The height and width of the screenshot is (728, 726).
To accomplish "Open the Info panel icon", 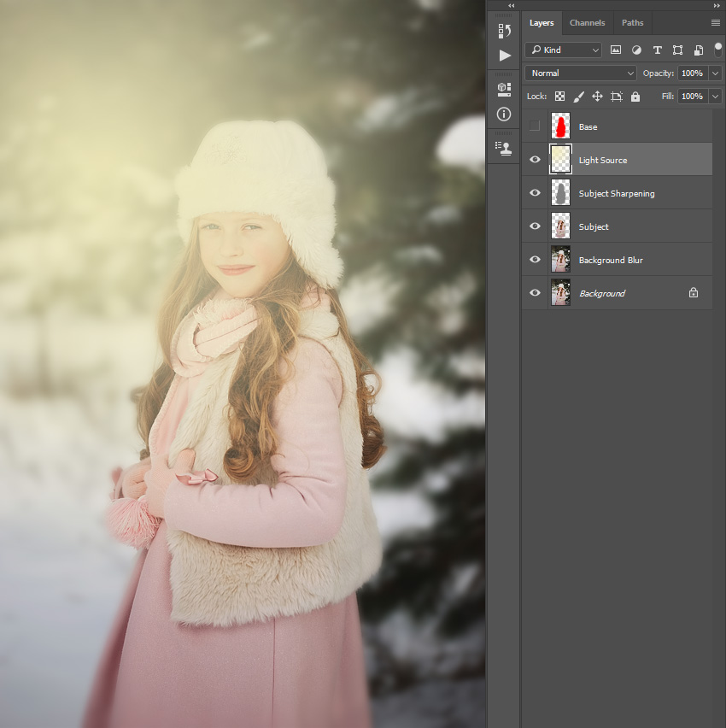I will (x=504, y=114).
